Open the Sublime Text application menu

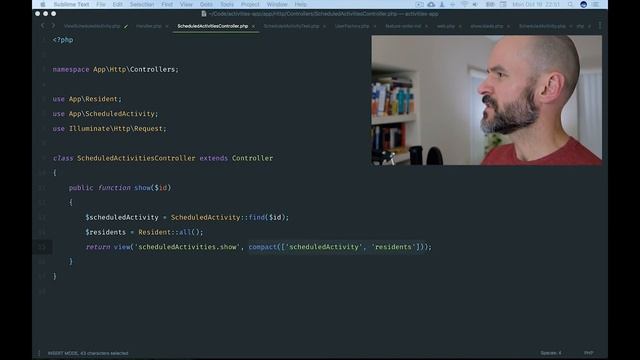click(x=71, y=4)
